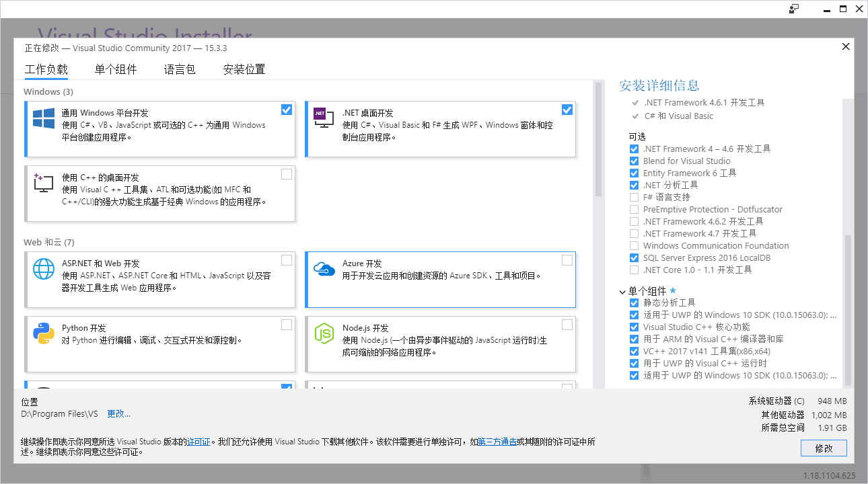Click the ASP.NET globe icon

coord(44,269)
